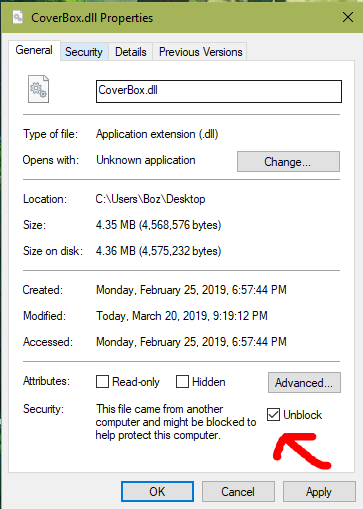Confirm changes with the OK button
Image resolution: width=363 pixels, height=509 pixels.
157,491
